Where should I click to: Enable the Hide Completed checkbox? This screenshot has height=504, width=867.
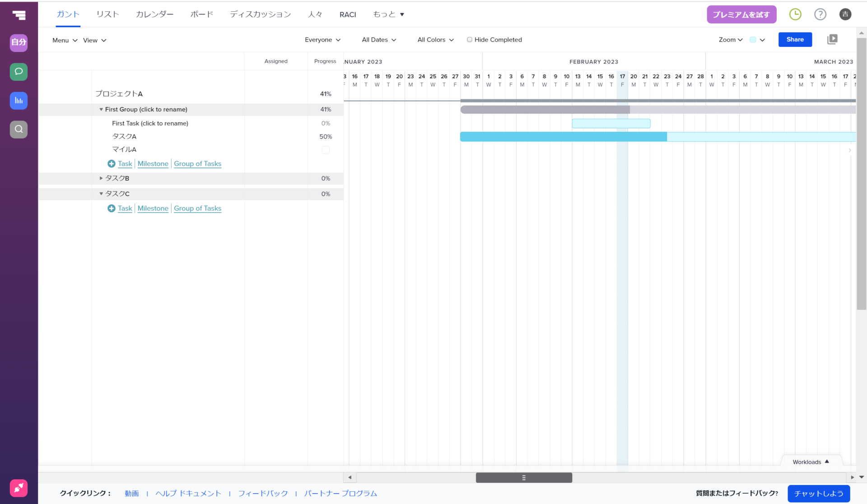pos(470,40)
